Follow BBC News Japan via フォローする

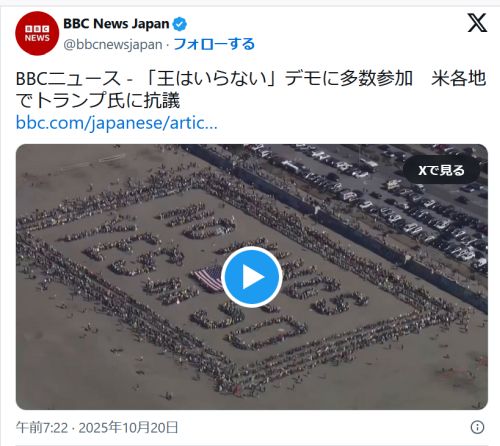click(214, 44)
